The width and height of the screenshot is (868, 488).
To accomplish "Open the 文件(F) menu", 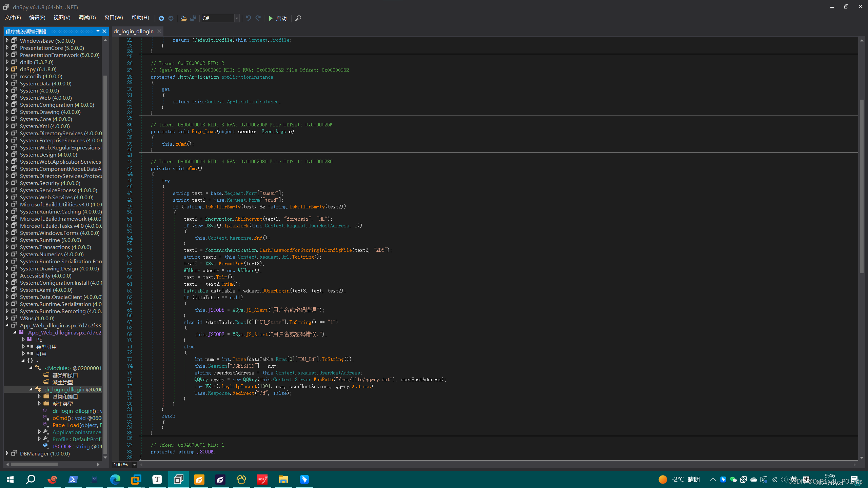I will [13, 18].
